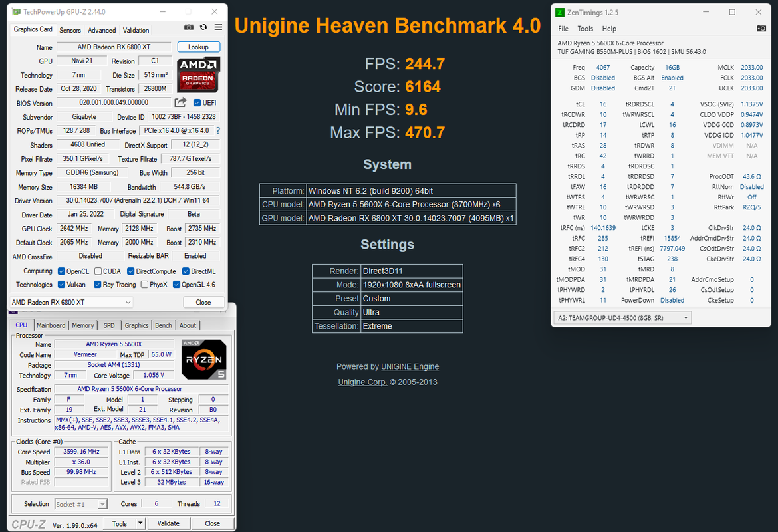
Task: Click ZenTimings camera screenshot icon
Action: (x=761, y=29)
